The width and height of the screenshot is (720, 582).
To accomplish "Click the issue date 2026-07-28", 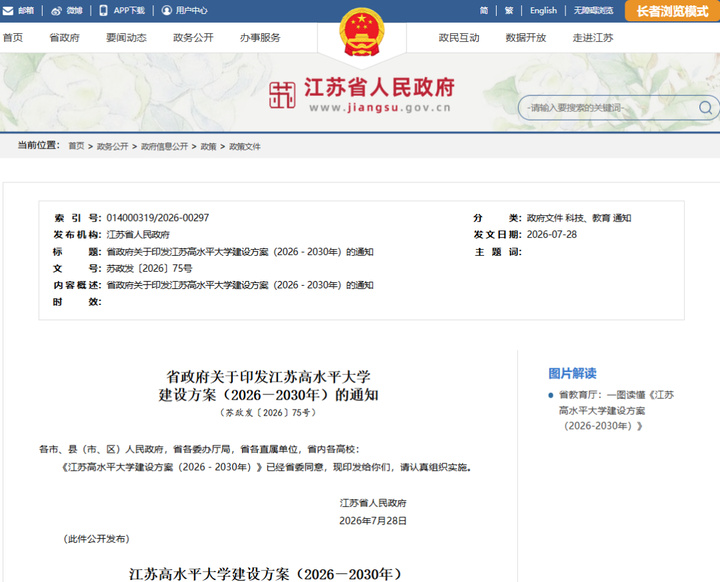I will tap(551, 235).
